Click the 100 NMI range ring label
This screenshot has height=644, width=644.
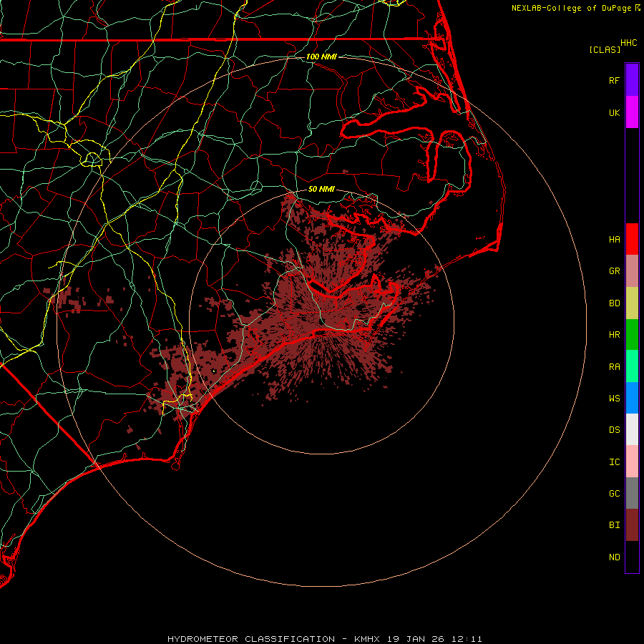321,57
